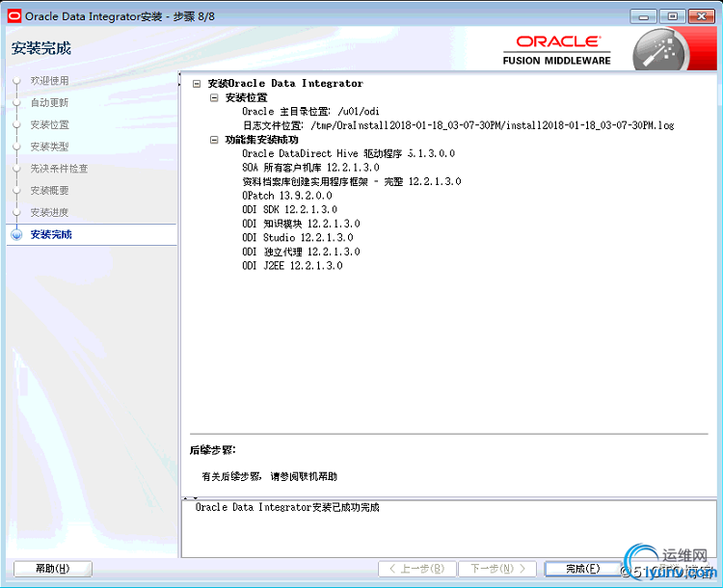Click the ODI 知识模块 12.2.1.3.0 entry

301,224
